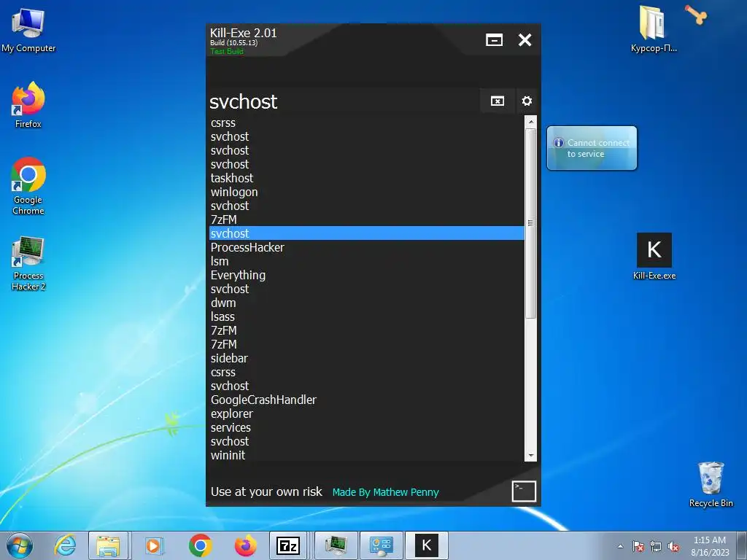
Task: Select the dwm process
Action: point(366,303)
